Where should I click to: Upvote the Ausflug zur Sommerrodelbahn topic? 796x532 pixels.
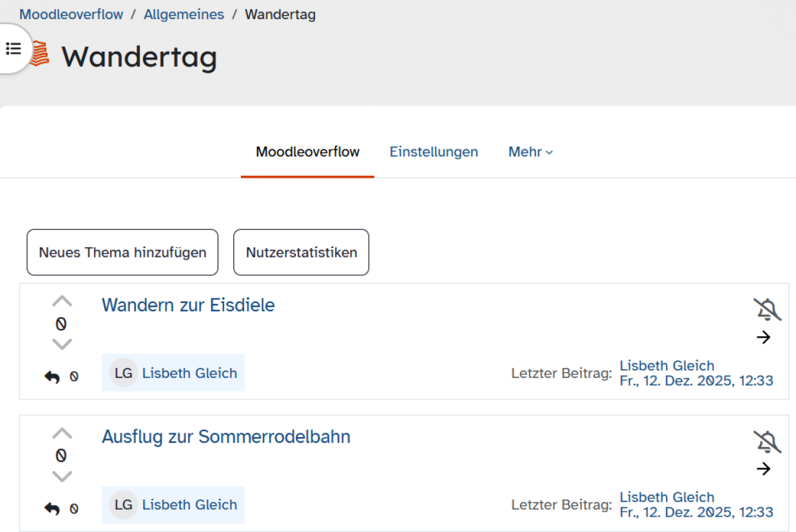(x=62, y=434)
